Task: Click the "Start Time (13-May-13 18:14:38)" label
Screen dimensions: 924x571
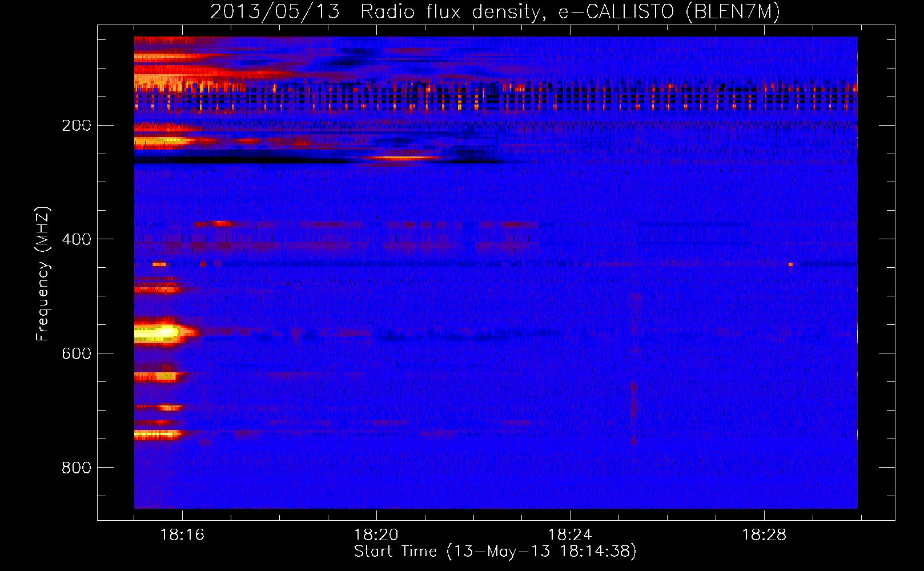Action: pyautogui.click(x=495, y=552)
